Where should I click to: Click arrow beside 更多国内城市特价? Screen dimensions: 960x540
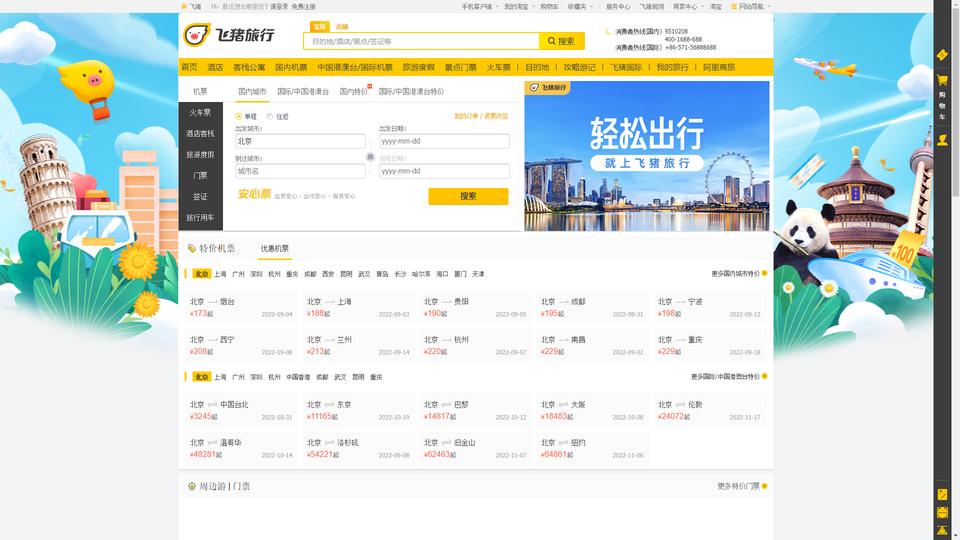click(764, 273)
